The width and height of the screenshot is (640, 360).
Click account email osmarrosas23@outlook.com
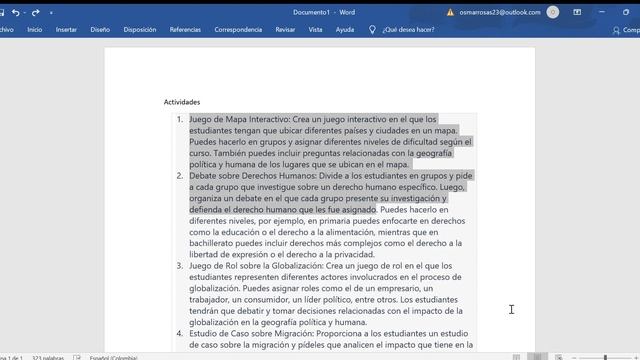(500, 12)
